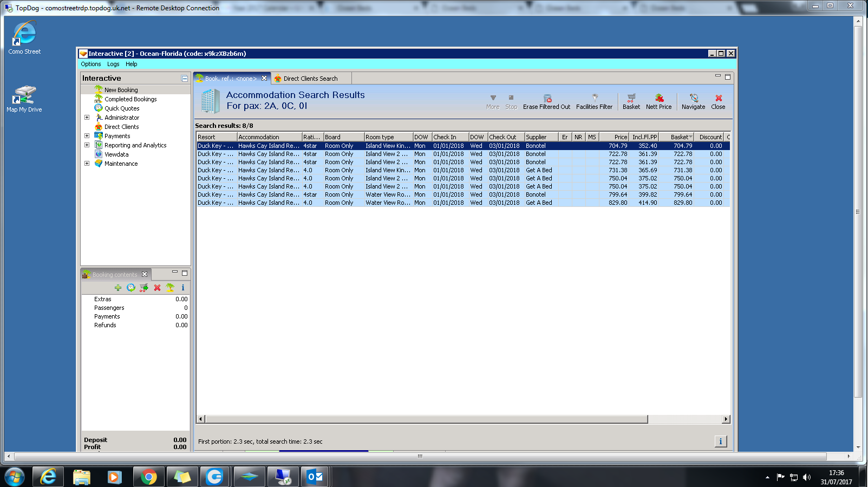The width and height of the screenshot is (868, 487).
Task: Open Como Street desktop shortcut
Action: tap(24, 38)
